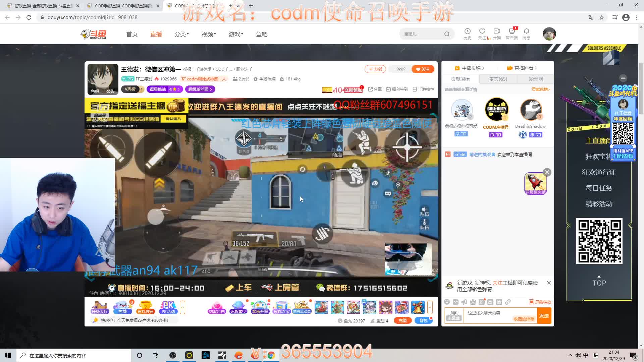Focus the header search box
Screen dimensions: 644x362
tap(423, 34)
